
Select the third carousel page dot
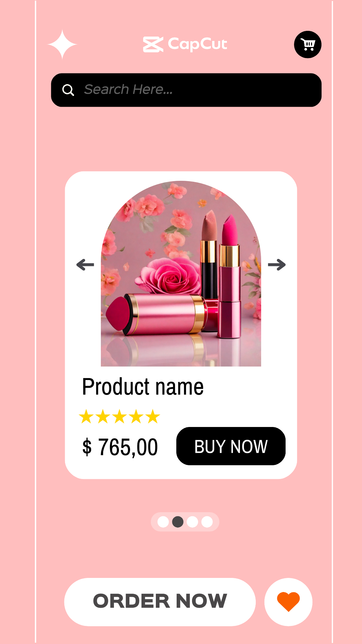tap(192, 522)
